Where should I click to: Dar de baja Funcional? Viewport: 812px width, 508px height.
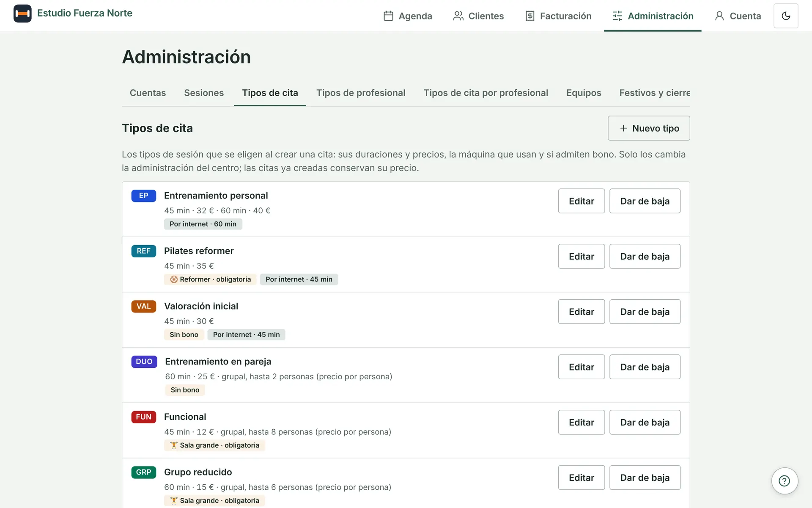click(645, 422)
